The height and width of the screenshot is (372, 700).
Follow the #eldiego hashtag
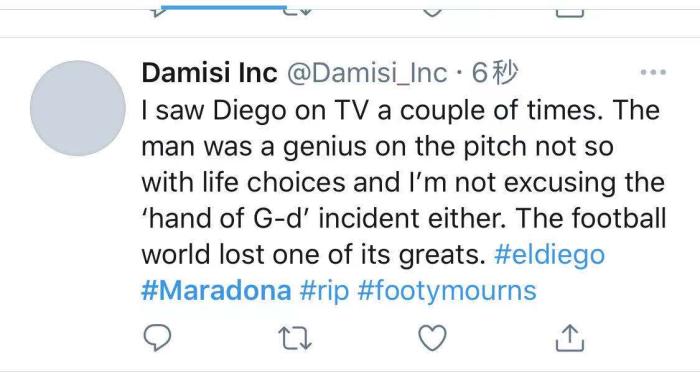[550, 255]
